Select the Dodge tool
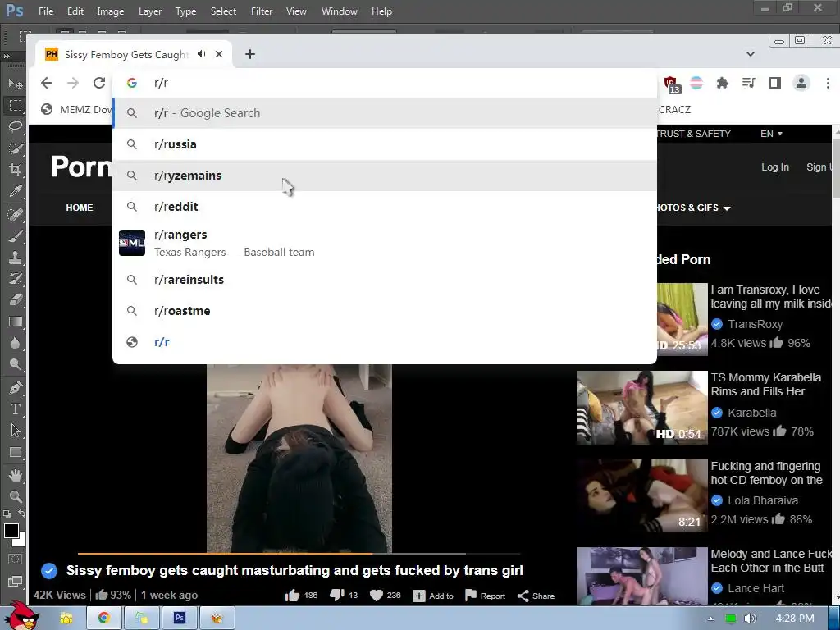840x630 pixels. point(15,364)
